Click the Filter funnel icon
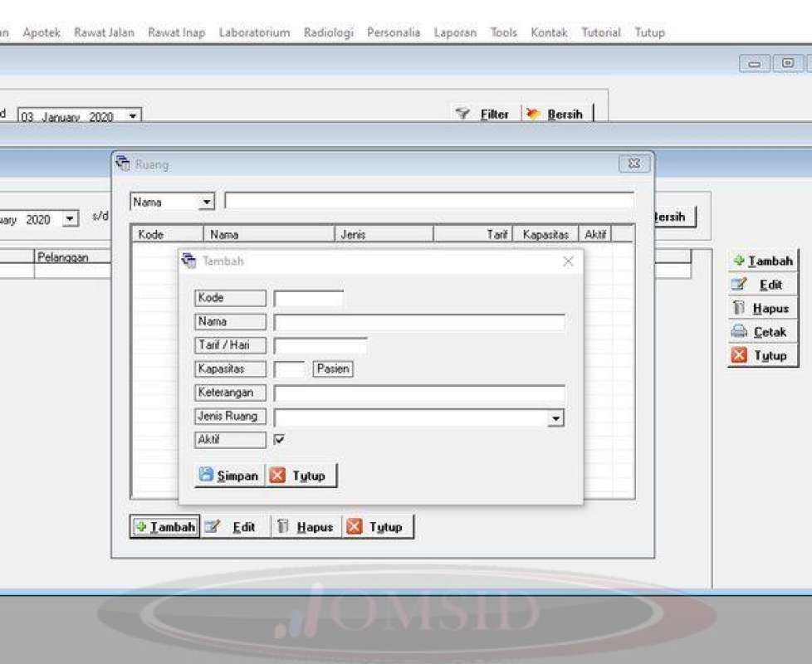 pos(462,114)
